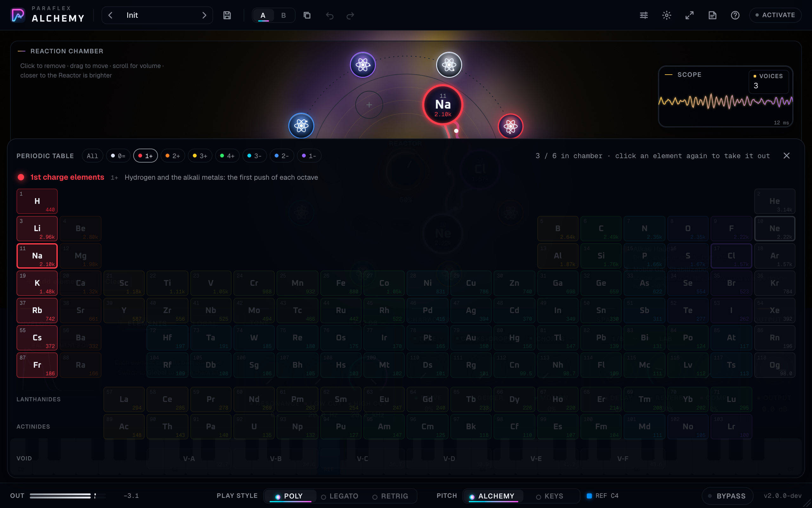The height and width of the screenshot is (508, 812).
Task: Open the mixer sliders settings icon
Action: pyautogui.click(x=644, y=16)
